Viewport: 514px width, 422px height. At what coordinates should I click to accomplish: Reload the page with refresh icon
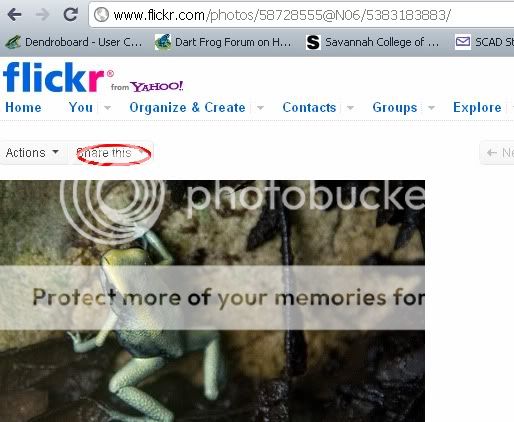[71, 14]
